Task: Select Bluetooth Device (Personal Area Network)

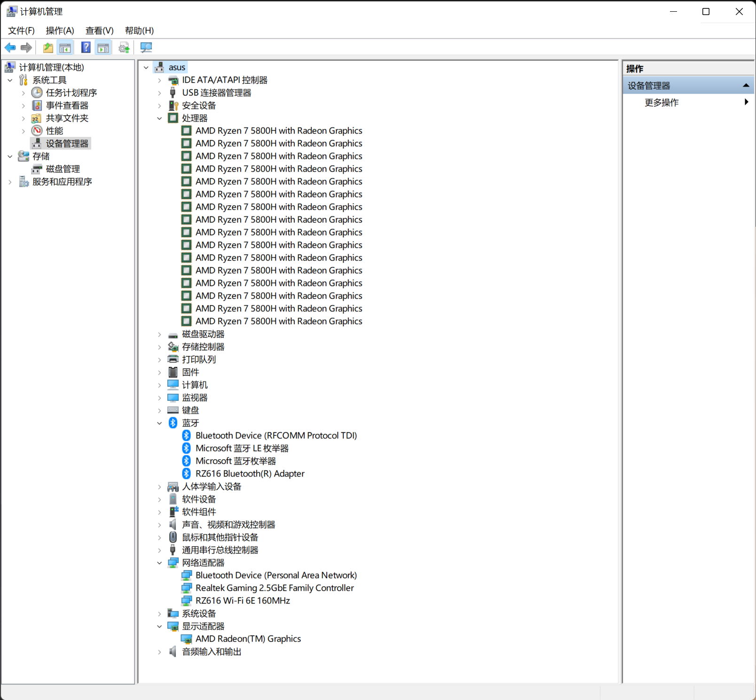Action: (x=276, y=575)
